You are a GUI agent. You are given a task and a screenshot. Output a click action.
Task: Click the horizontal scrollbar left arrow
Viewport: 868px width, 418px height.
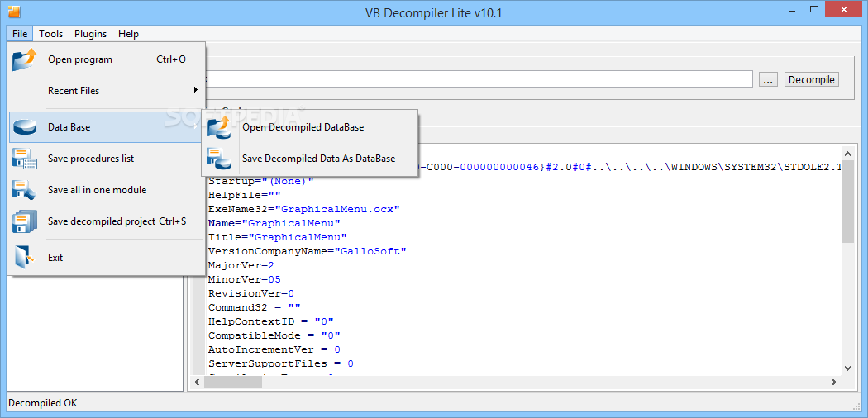pos(197,382)
